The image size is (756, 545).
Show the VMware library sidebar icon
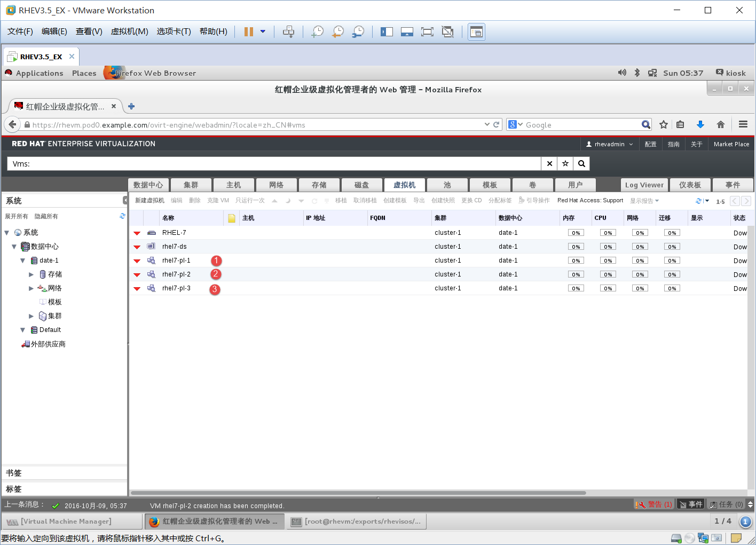[x=387, y=31]
